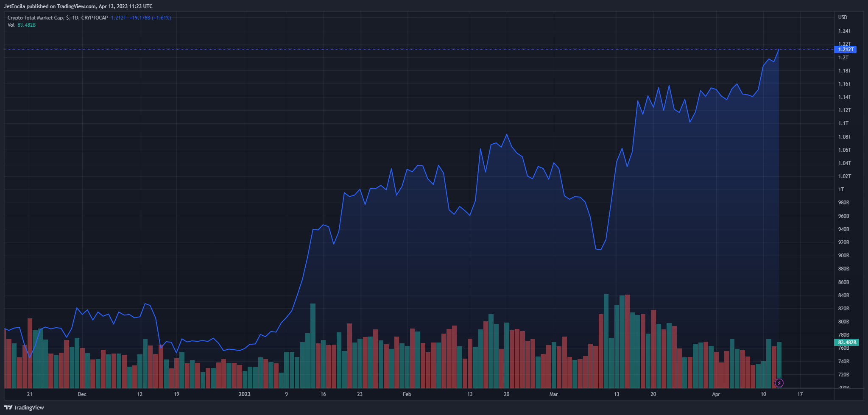
Task: Click the 1.24T price axis label
Action: 844,31
